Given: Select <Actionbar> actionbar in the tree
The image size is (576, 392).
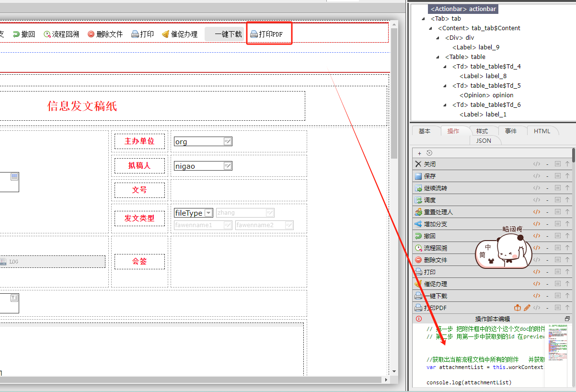Looking at the screenshot, I should (463, 9).
